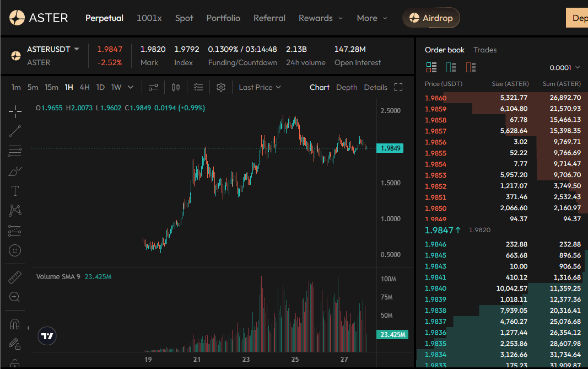Screen dimensions: 588x369
Task: Select the 1.9835 bid price row
Action: pyautogui.click(x=503, y=344)
